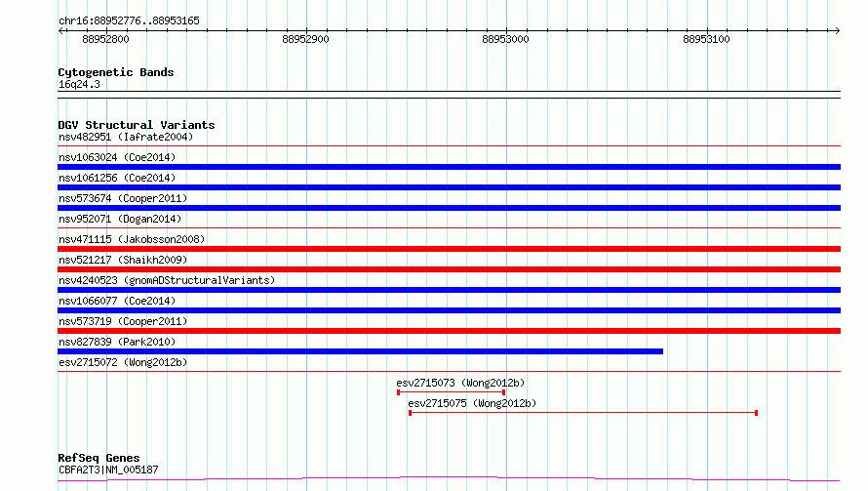Click the 88953100 ruler coordinate
This screenshot has height=491, width=868.
tap(706, 39)
